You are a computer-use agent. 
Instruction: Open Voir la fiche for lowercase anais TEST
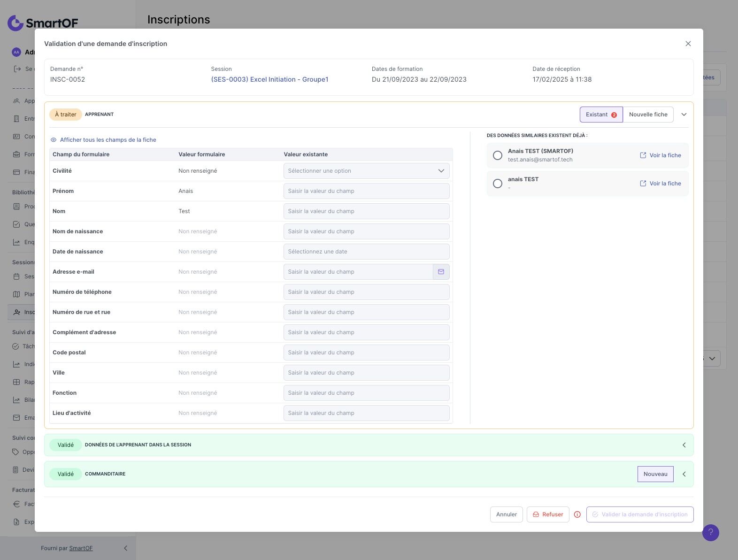pyautogui.click(x=661, y=184)
